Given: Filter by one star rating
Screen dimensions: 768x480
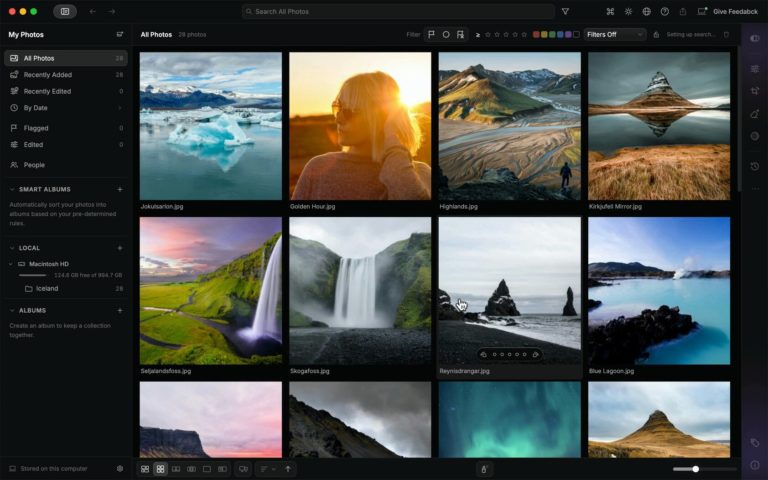Looking at the screenshot, I should click(487, 34).
